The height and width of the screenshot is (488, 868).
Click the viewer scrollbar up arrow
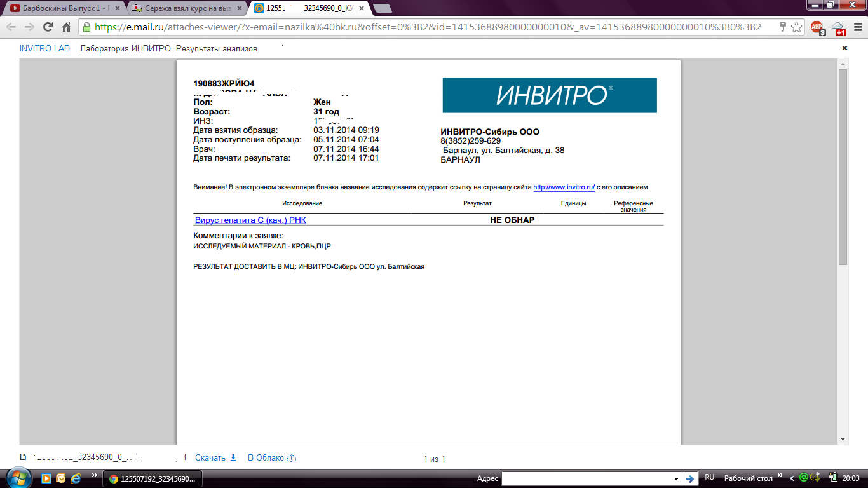point(843,64)
